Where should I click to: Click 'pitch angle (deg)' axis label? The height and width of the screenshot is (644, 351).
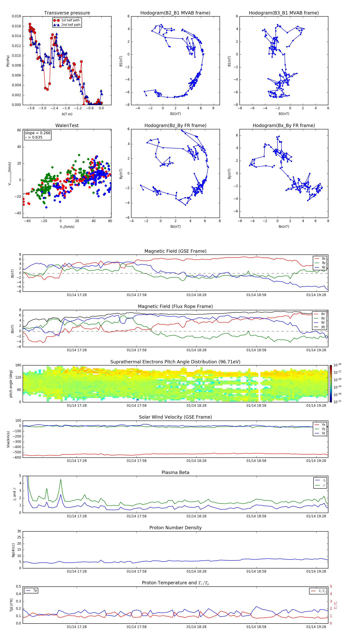pyautogui.click(x=11, y=383)
